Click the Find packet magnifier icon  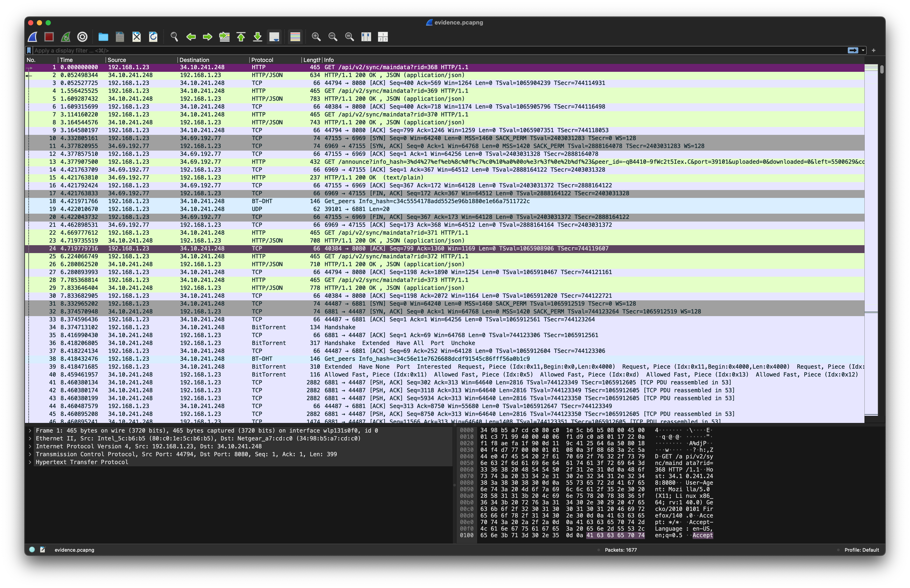[174, 37]
